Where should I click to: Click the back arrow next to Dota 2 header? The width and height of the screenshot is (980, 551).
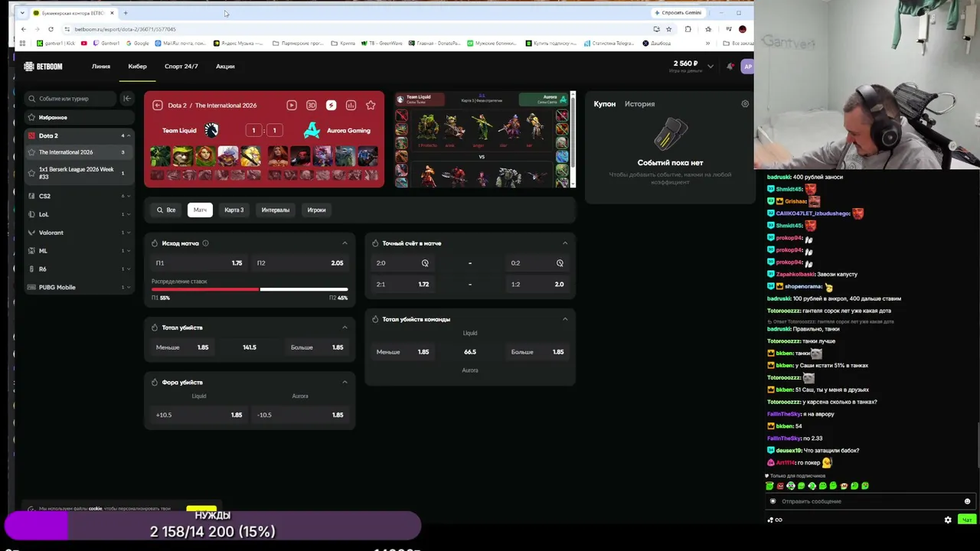(158, 105)
